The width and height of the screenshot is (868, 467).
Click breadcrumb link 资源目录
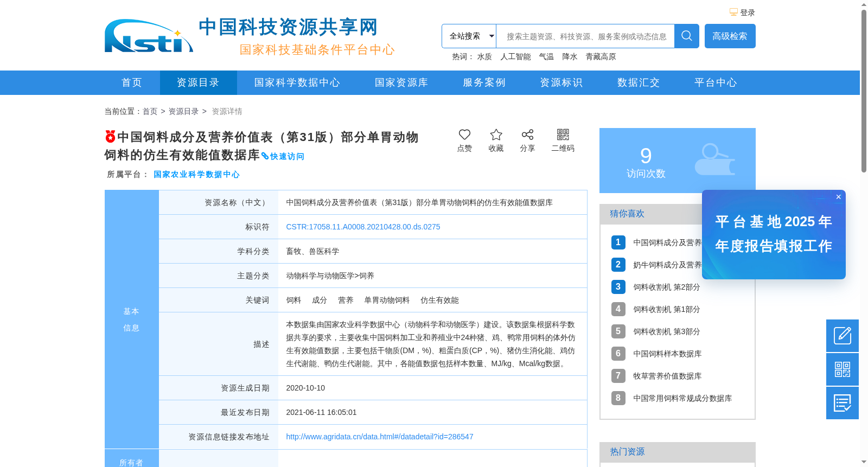click(x=183, y=111)
